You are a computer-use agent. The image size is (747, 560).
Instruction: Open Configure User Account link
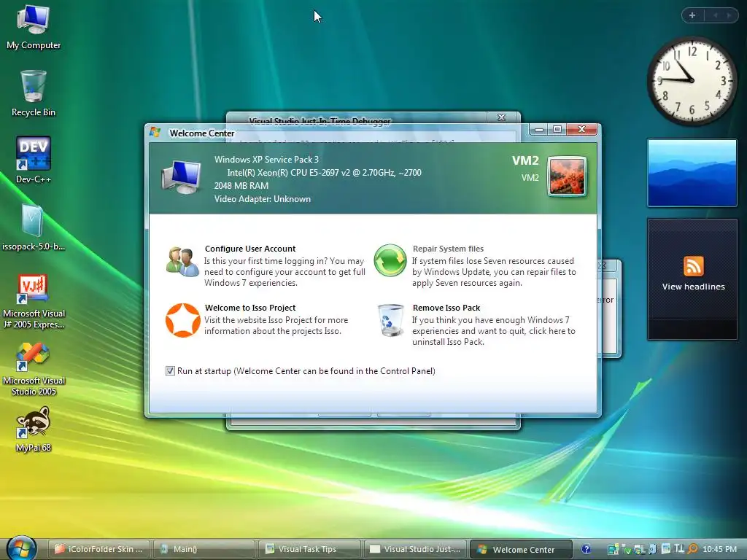250,249
